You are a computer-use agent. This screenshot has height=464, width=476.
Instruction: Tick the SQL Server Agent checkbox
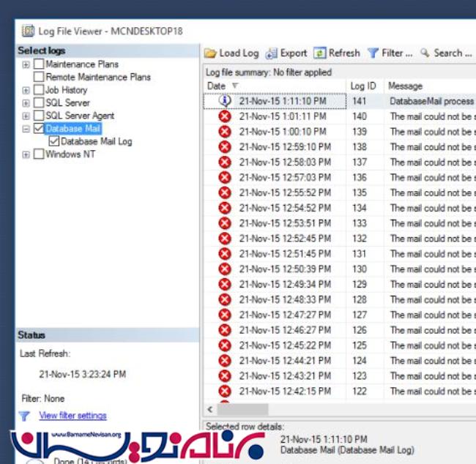coord(39,116)
